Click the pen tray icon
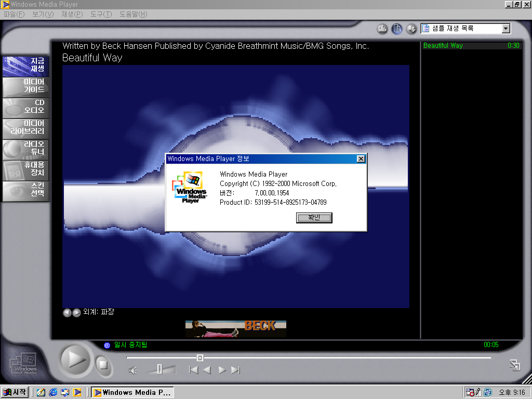This screenshot has width=532, height=399. pyautogui.click(x=478, y=392)
